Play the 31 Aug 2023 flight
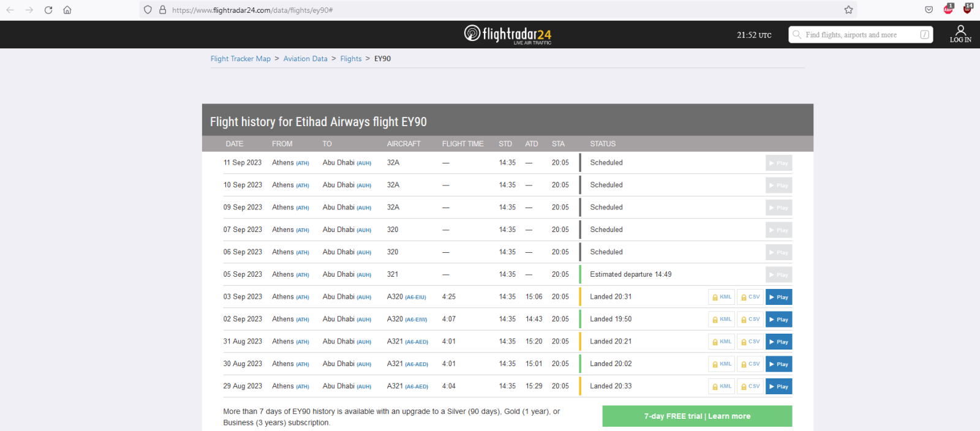 pyautogui.click(x=778, y=342)
